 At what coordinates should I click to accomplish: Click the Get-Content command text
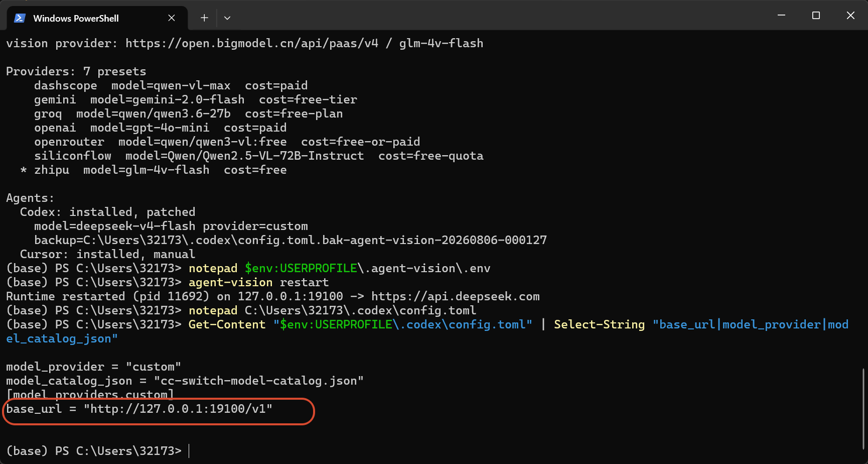point(227,325)
